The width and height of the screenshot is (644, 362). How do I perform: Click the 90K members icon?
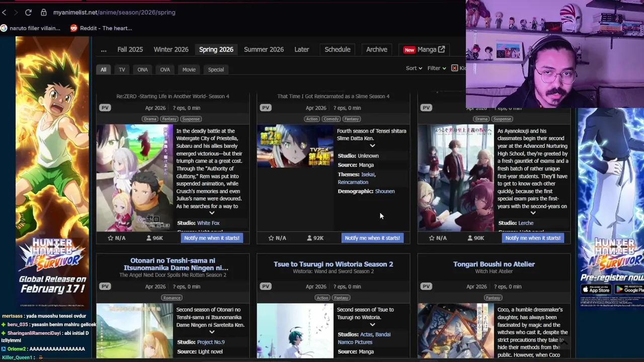(470, 238)
